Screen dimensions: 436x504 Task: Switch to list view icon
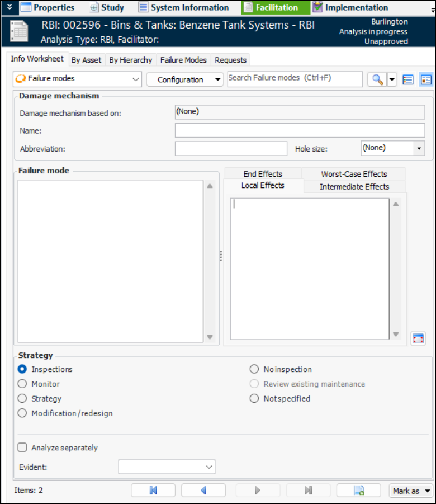(x=408, y=79)
